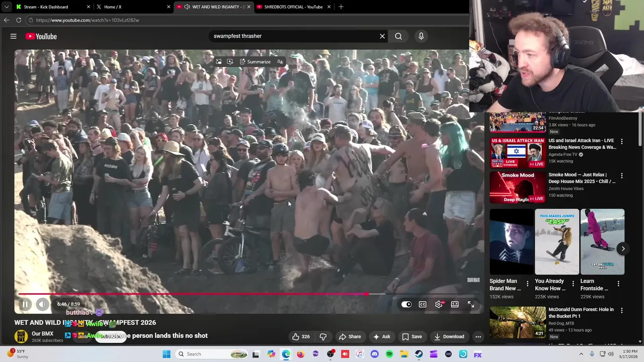Open Firefox from the taskbar
This screenshot has height=362, width=644.
tap(300, 354)
